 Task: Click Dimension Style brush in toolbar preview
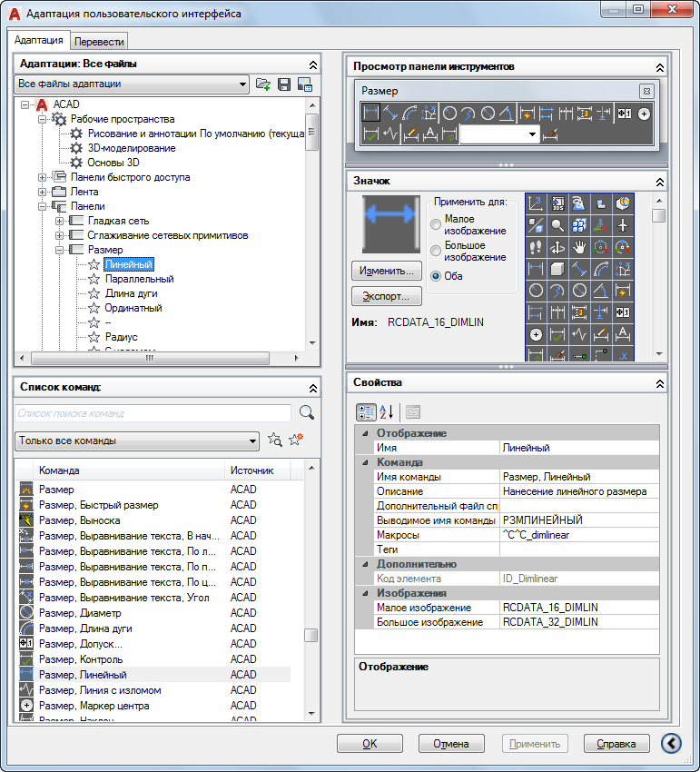[x=550, y=134]
